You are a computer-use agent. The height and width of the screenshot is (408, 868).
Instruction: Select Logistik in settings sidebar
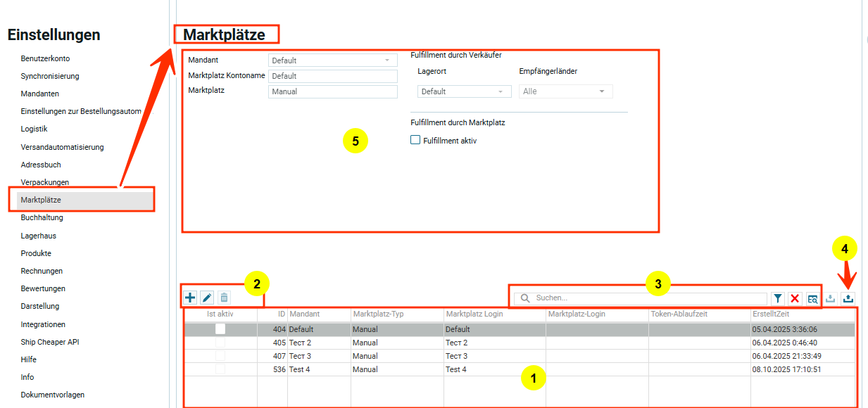34,129
